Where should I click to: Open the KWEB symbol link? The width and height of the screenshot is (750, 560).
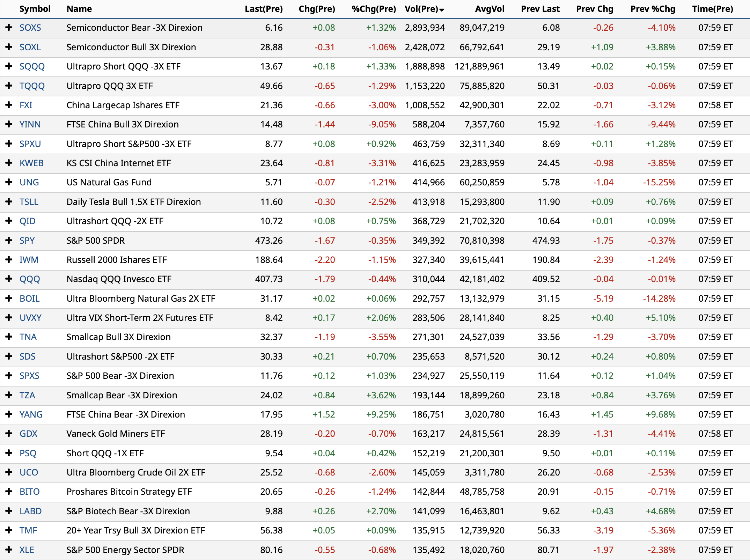pos(31,163)
